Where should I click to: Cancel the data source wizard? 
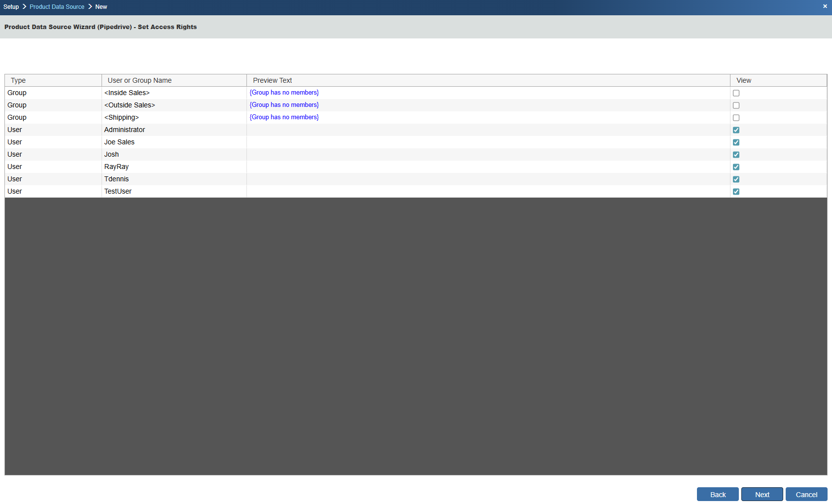coord(806,494)
